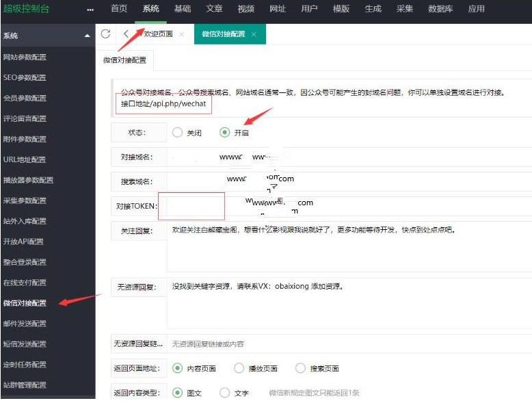Viewport: 532px width, 403px height.
Task: Open 数据库 in top navigation
Action: point(440,9)
